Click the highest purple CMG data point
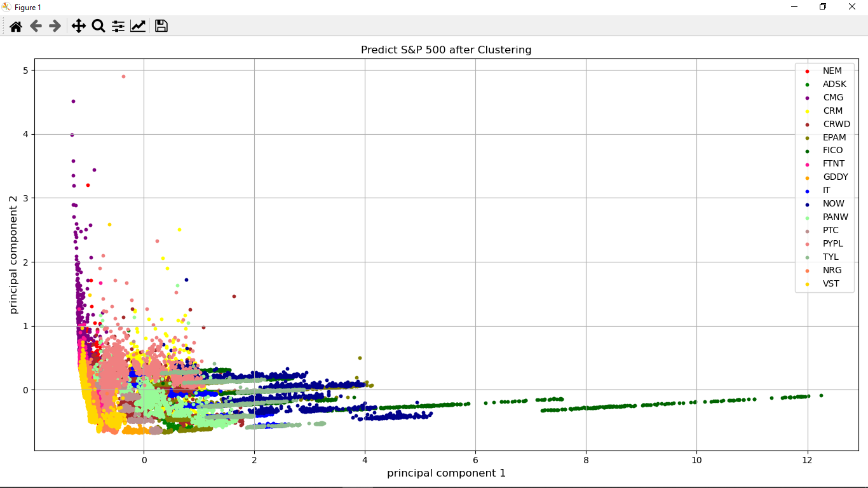The width and height of the screenshot is (868, 488). [x=73, y=101]
